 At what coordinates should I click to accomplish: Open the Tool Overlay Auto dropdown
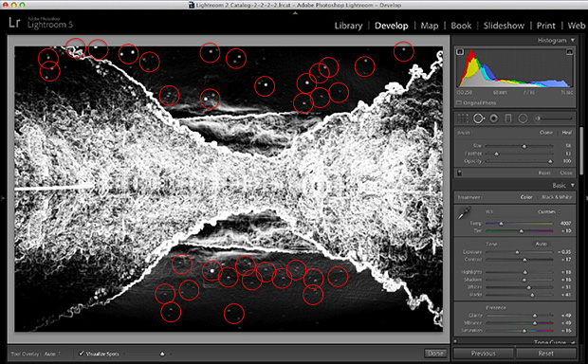[52, 354]
